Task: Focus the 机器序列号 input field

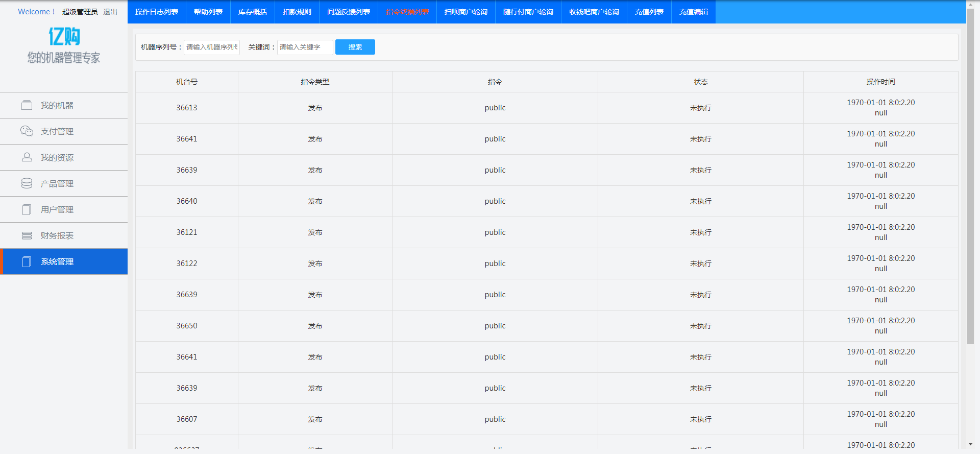Action: [212, 47]
